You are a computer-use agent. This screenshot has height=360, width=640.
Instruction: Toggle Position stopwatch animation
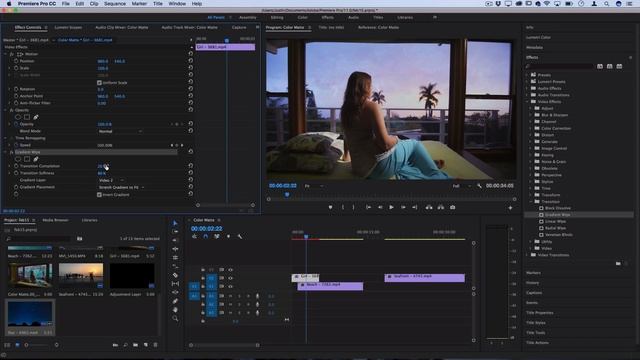[16, 61]
